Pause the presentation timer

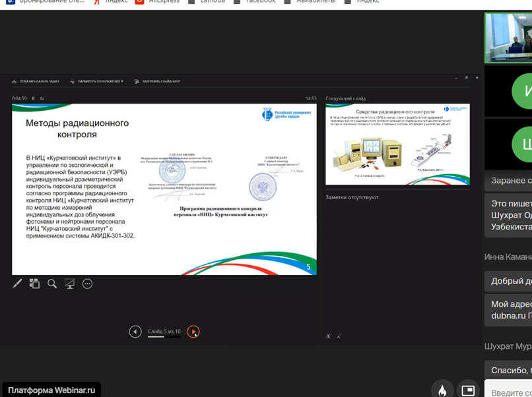coord(33,98)
